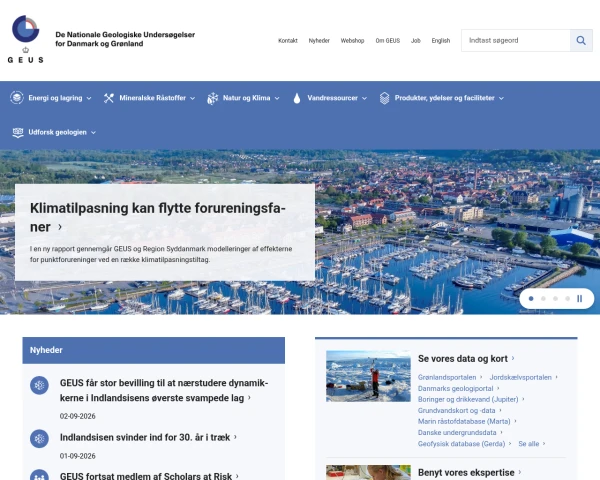Open the Se vores data og kort heading
Viewport: 600px width, 480px height.
[463, 359]
